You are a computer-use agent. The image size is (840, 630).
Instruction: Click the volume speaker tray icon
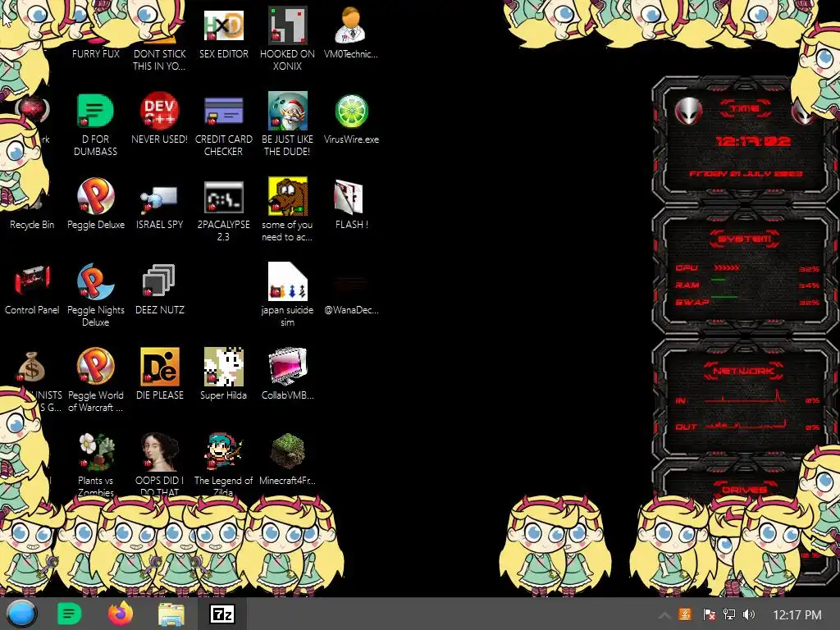coord(749,614)
